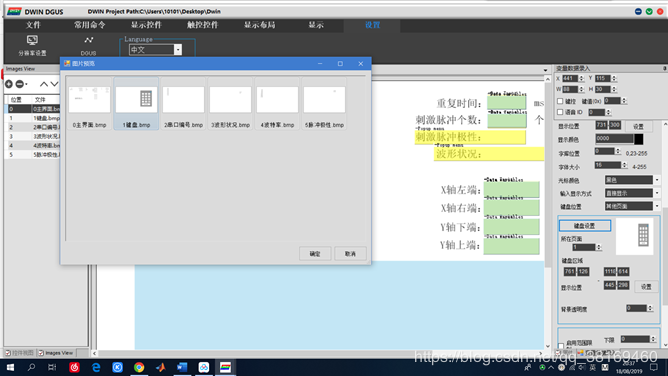Click the 下限 lower limit input field

click(635, 339)
